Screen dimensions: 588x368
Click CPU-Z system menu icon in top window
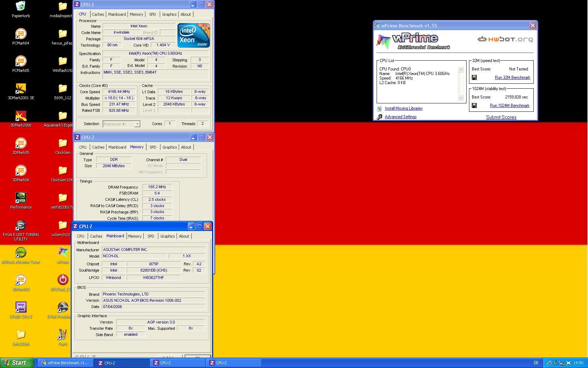pyautogui.click(x=77, y=5)
